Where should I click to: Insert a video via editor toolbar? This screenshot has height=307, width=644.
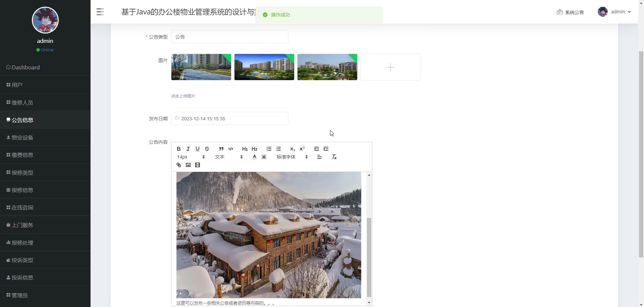pos(198,165)
